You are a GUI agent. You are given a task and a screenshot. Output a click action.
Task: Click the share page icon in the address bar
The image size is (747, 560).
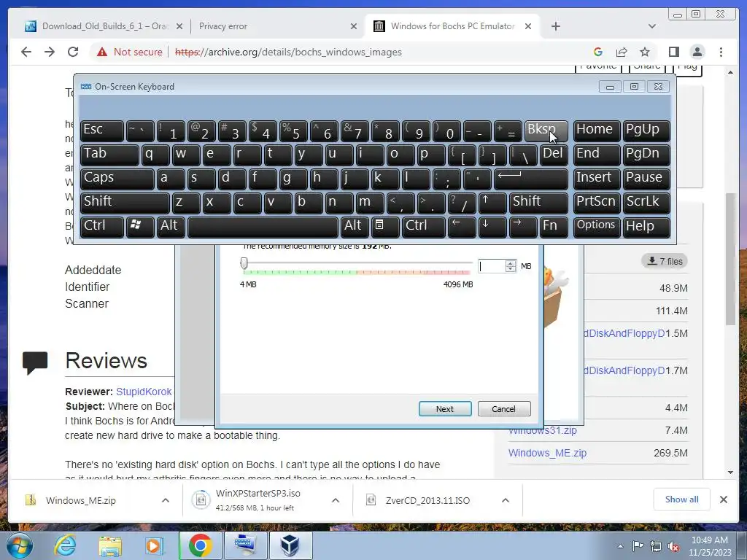click(x=622, y=52)
